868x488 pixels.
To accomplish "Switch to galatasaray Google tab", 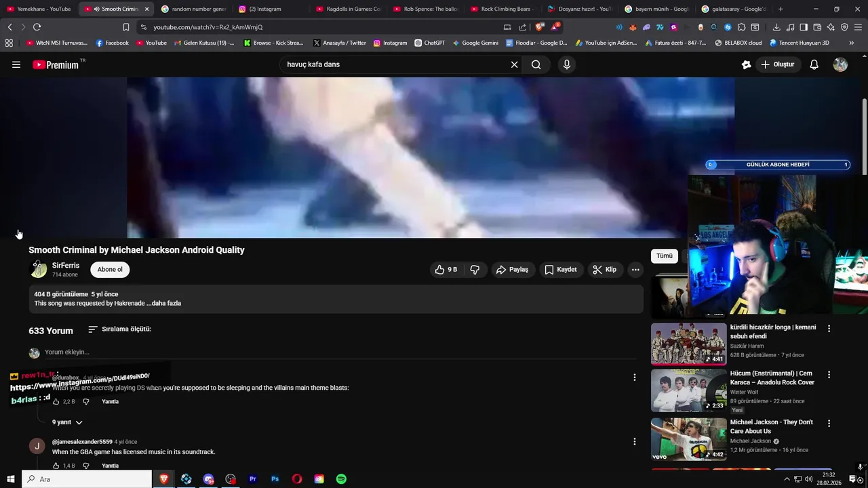I will click(734, 9).
